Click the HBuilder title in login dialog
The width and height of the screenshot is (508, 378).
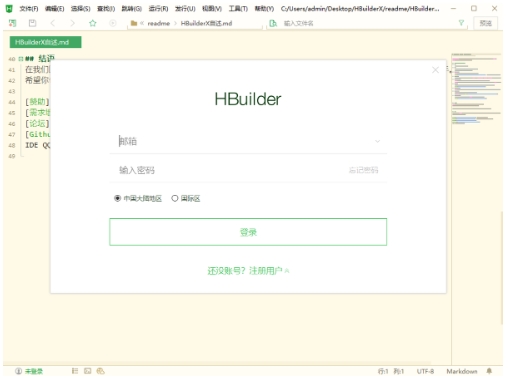pos(248,99)
